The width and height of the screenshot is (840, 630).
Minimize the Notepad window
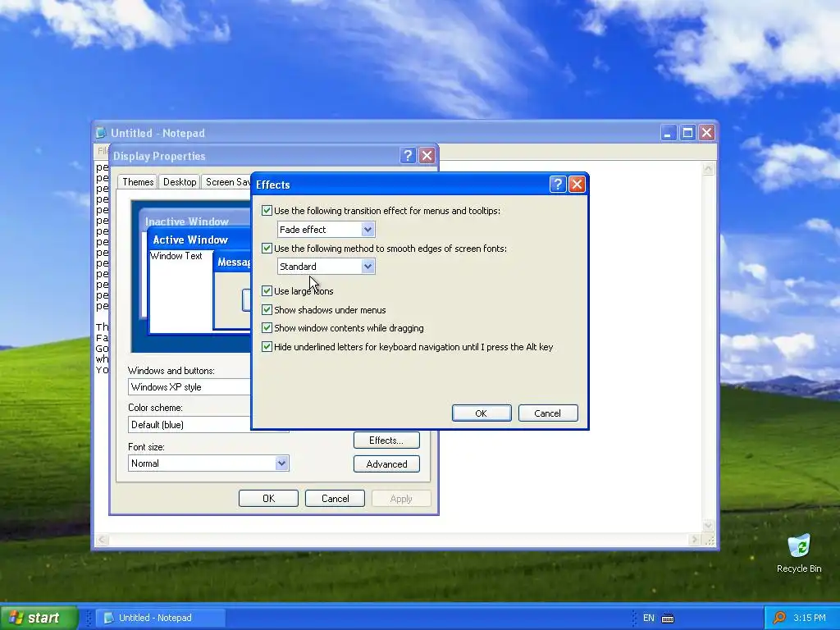point(668,132)
